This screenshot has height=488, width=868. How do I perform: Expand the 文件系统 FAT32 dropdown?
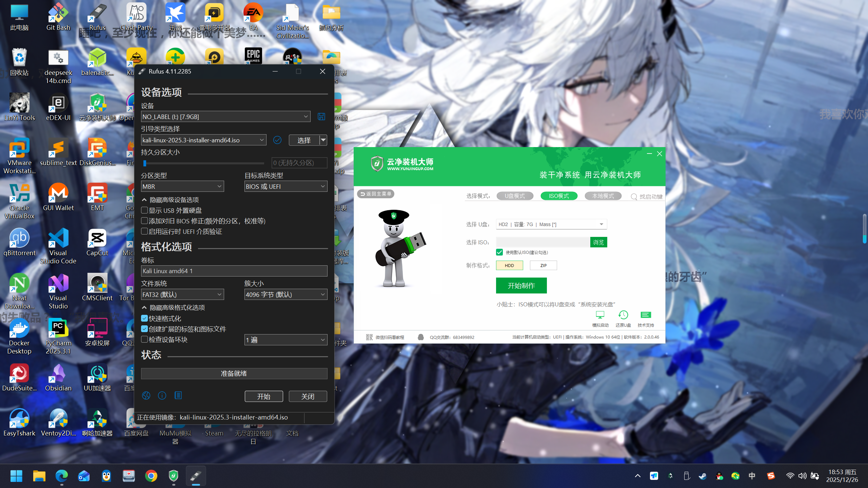pos(182,294)
